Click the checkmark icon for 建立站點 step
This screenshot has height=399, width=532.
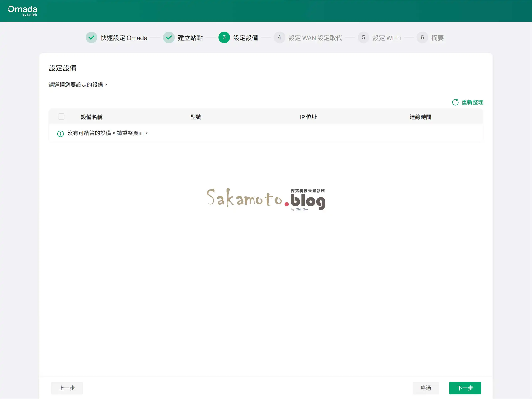pos(169,38)
